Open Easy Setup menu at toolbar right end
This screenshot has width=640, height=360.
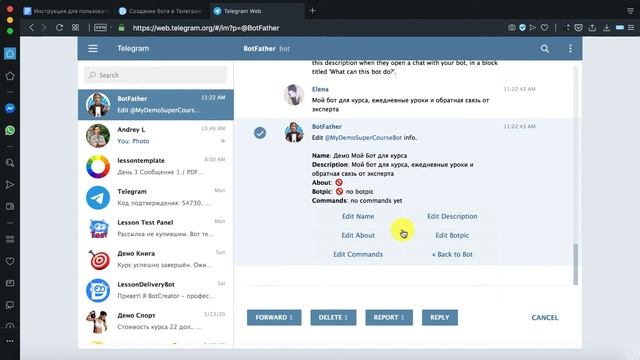pyautogui.click(x=631, y=28)
